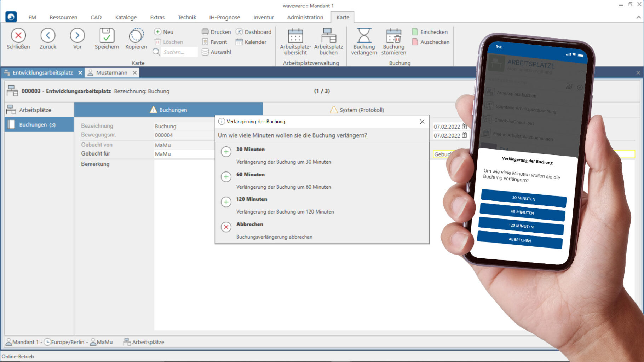Click the Suchen search input field
The height and width of the screenshot is (362, 644).
pyautogui.click(x=179, y=52)
